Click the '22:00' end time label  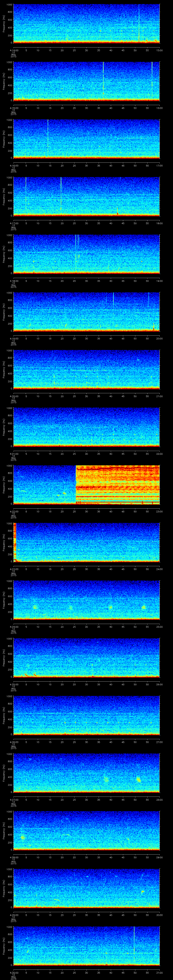tap(159, 454)
